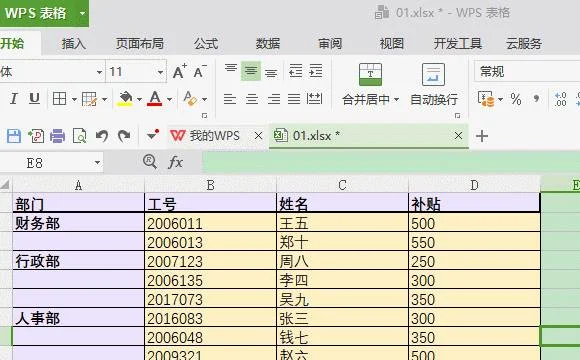Expand the borders dropdown arrow
This screenshot has width=580, height=360.
(74, 99)
